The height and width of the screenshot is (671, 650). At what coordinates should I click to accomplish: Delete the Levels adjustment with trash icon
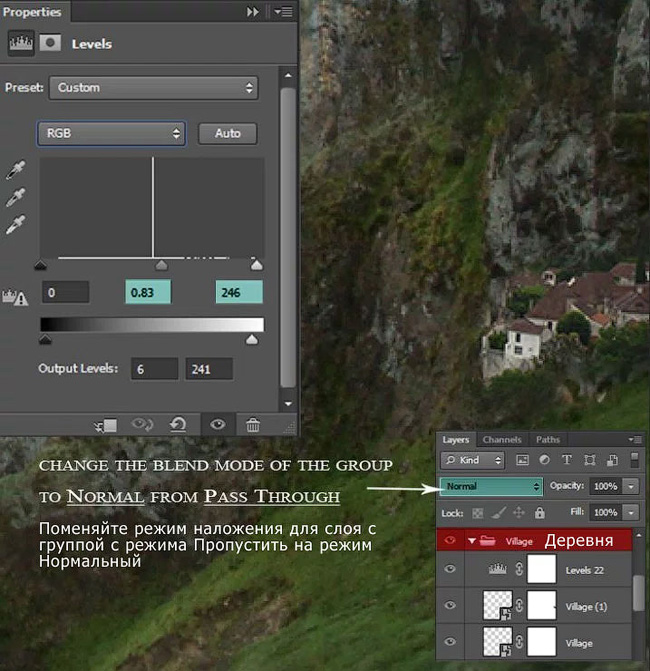[252, 425]
